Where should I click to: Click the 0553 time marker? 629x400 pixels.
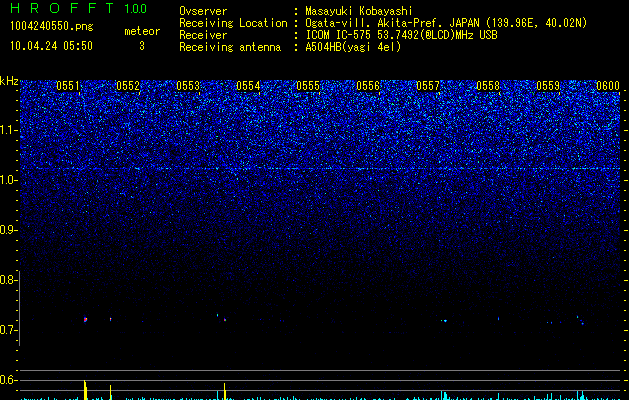point(188,86)
